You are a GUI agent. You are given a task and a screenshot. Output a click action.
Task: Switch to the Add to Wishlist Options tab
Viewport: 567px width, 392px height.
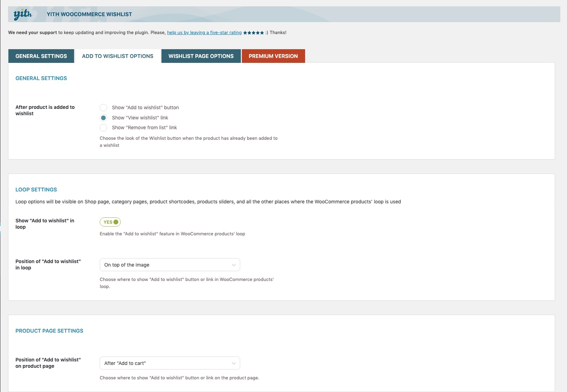click(118, 56)
